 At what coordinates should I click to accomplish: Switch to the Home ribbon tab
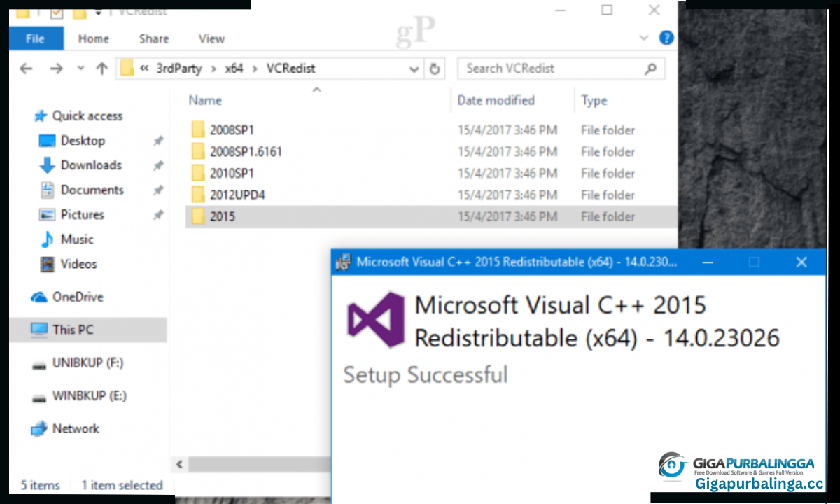tap(93, 39)
